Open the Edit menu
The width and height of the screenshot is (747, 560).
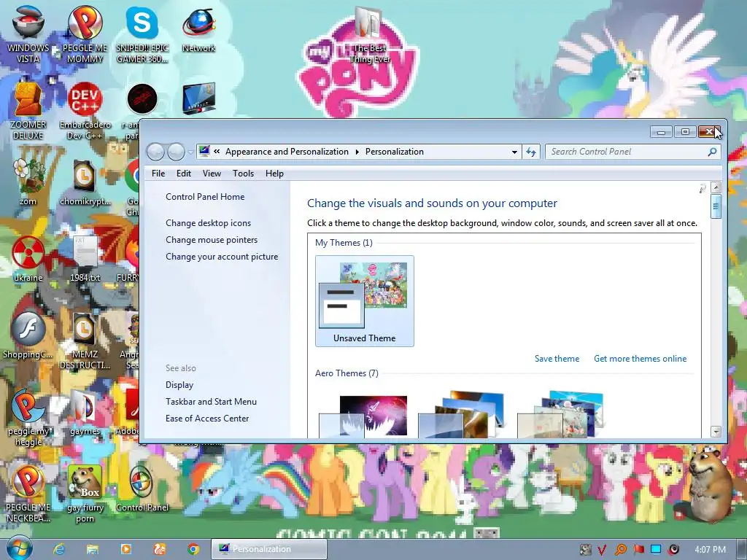tap(183, 174)
